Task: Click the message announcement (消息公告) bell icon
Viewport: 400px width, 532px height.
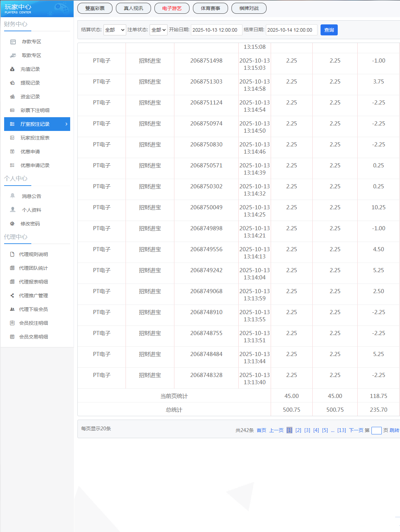Action: point(13,196)
